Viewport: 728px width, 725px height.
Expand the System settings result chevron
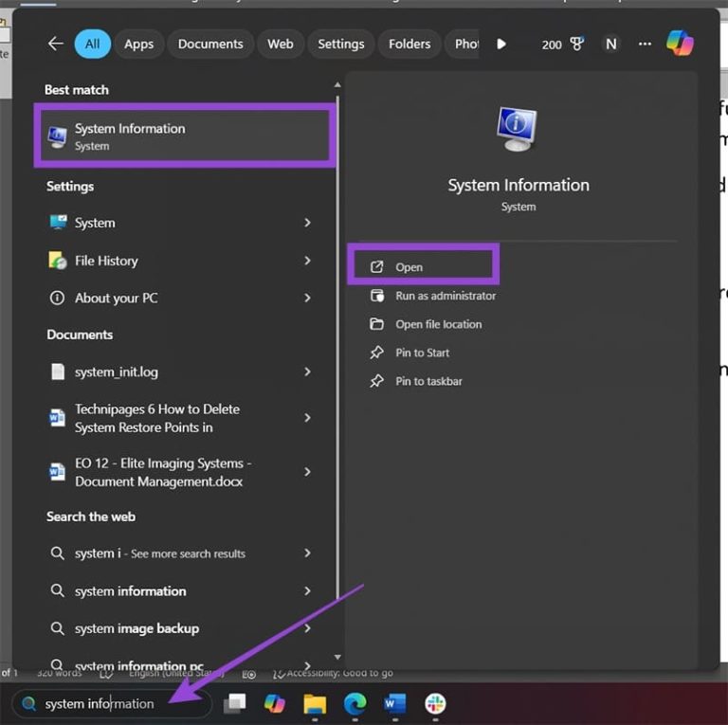(307, 223)
